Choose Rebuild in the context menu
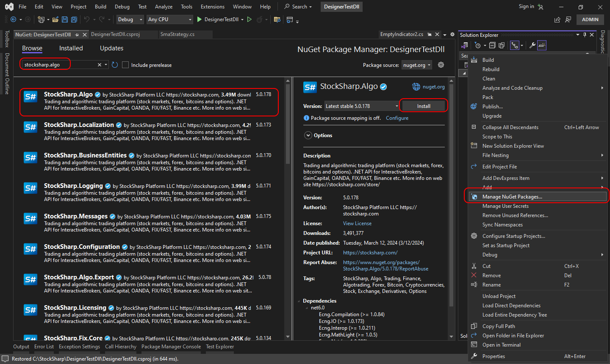Image resolution: width=610 pixels, height=364 pixels. [x=537, y=69]
